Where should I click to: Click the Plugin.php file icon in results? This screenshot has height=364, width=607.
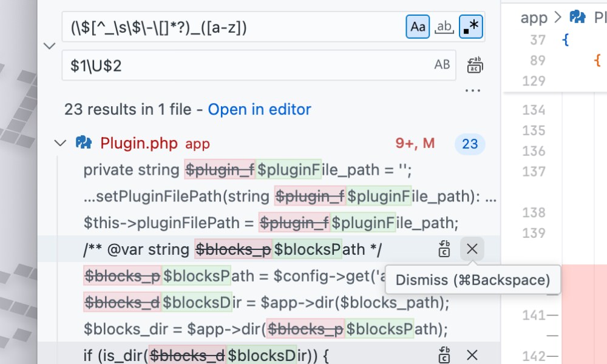tap(84, 143)
